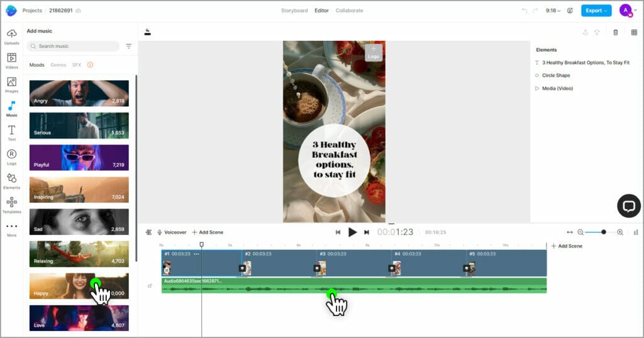Click the timeline playhead marker

point(202,244)
